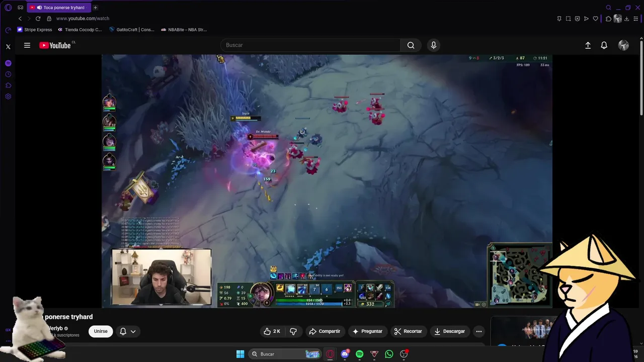Submit search with magnifier button

[411, 45]
